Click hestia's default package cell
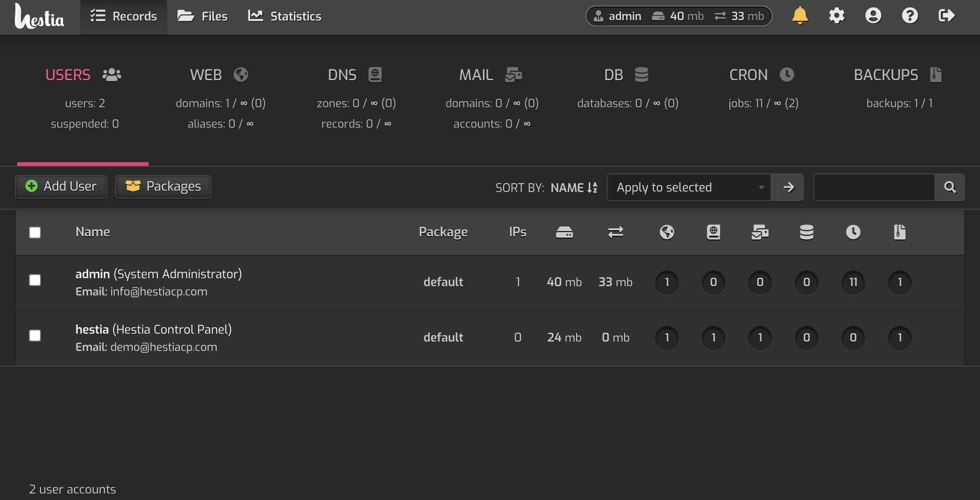Image resolution: width=980 pixels, height=500 pixels. click(443, 337)
